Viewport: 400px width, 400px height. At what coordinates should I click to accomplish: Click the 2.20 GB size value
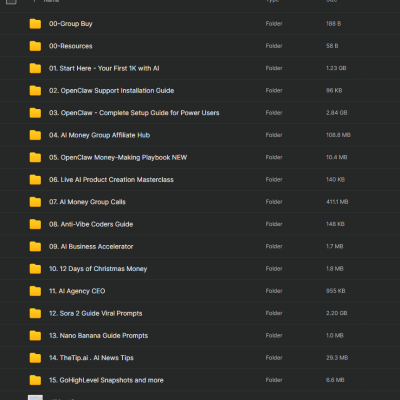pos(337,313)
